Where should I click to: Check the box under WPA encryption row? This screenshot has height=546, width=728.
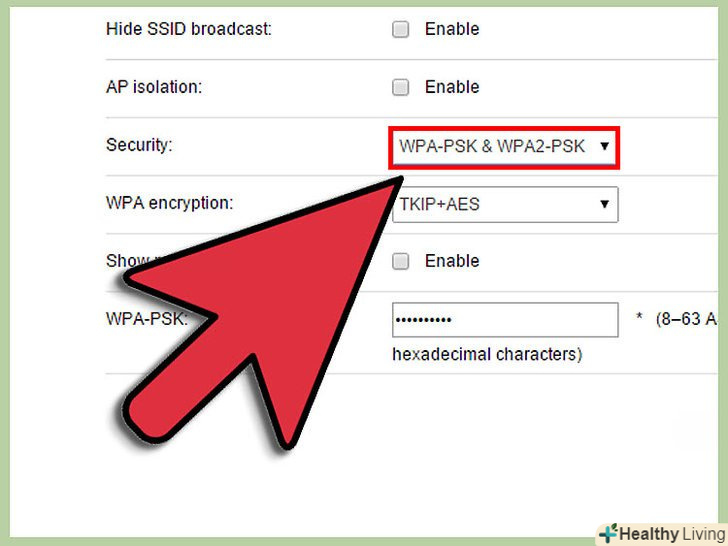pyautogui.click(x=400, y=261)
